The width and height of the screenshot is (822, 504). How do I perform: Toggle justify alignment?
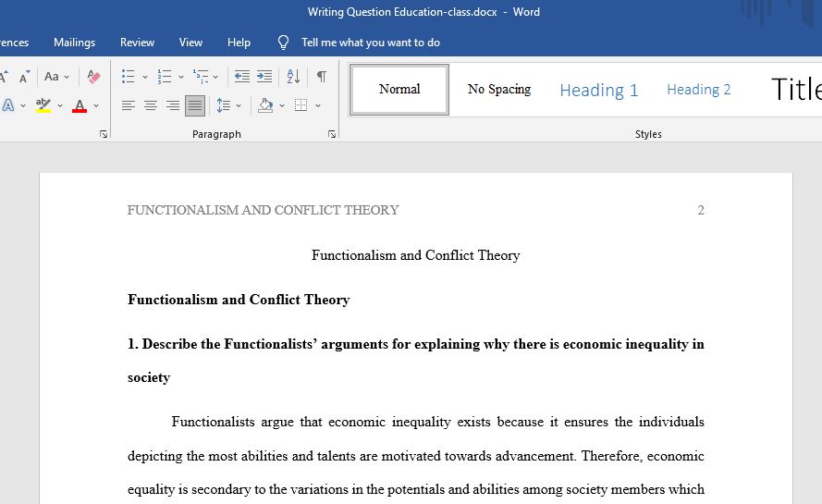(195, 105)
